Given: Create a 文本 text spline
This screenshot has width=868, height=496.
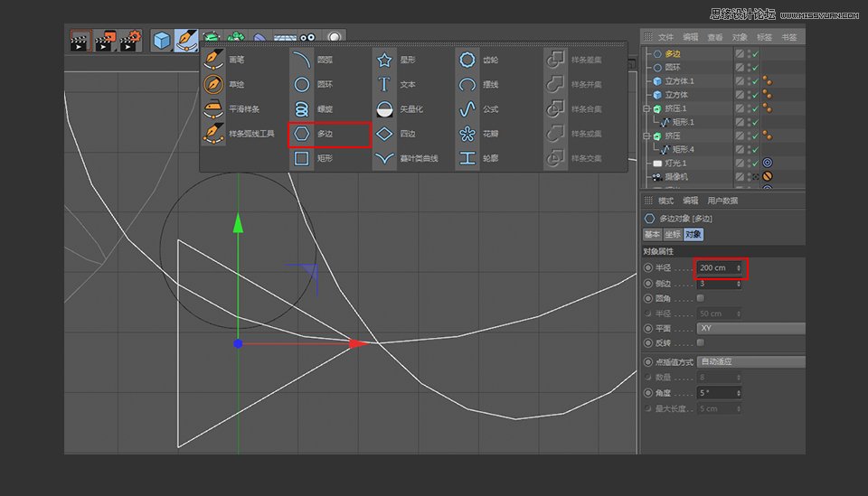Looking at the screenshot, I should coord(395,84).
